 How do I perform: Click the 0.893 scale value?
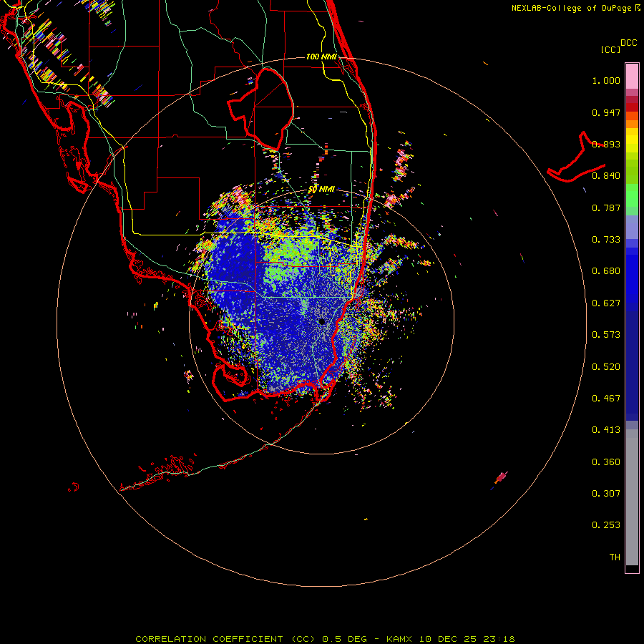click(x=606, y=144)
